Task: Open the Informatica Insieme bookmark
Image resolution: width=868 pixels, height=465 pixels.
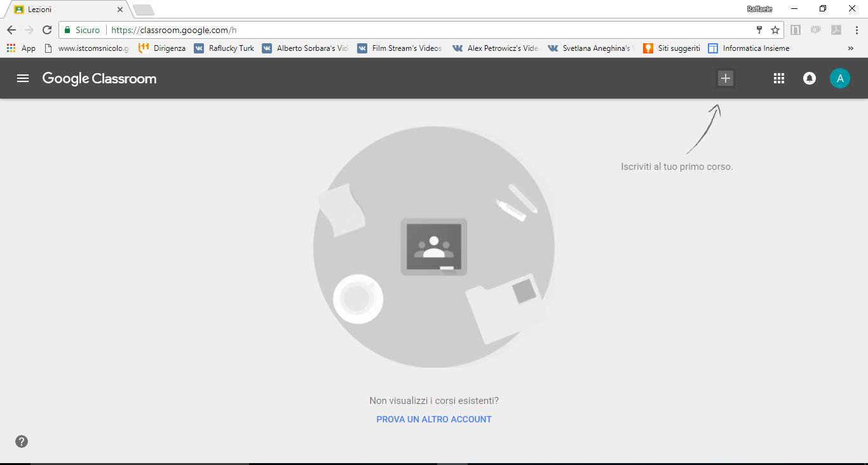Action: [749, 48]
